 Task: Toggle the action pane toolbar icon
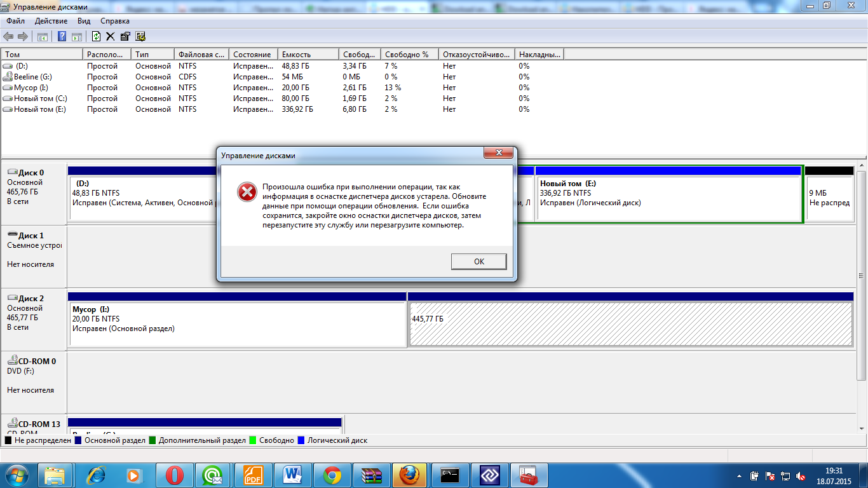click(x=77, y=37)
